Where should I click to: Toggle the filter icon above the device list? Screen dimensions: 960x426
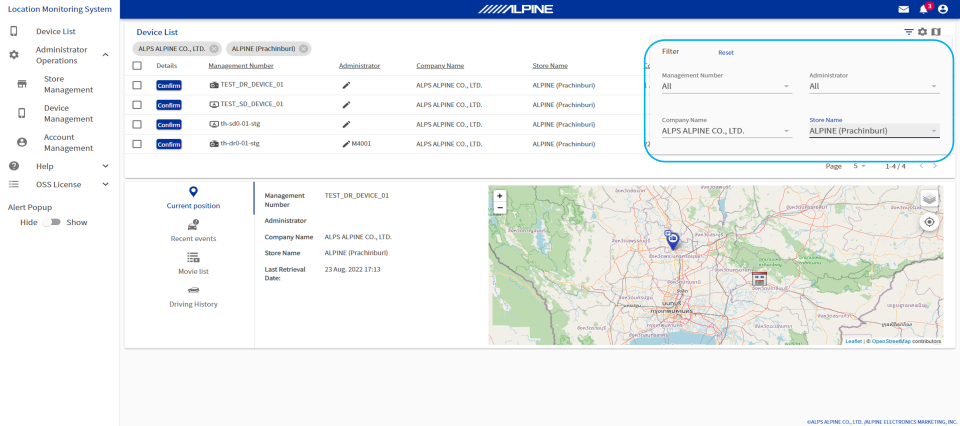tap(909, 32)
